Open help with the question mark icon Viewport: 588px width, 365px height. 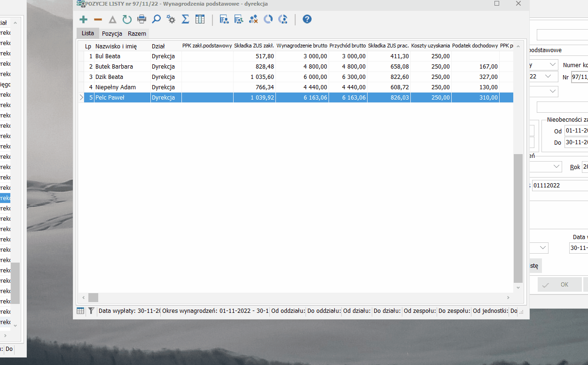[x=307, y=19]
